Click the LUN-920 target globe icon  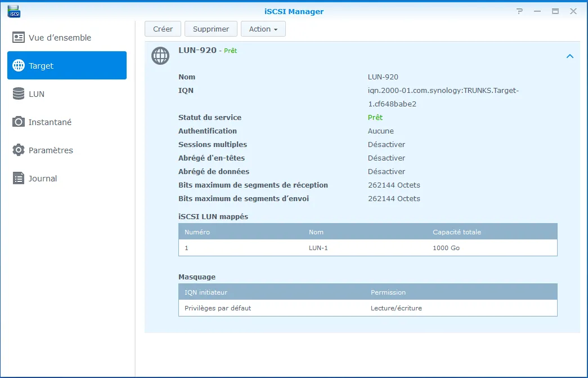coord(160,56)
